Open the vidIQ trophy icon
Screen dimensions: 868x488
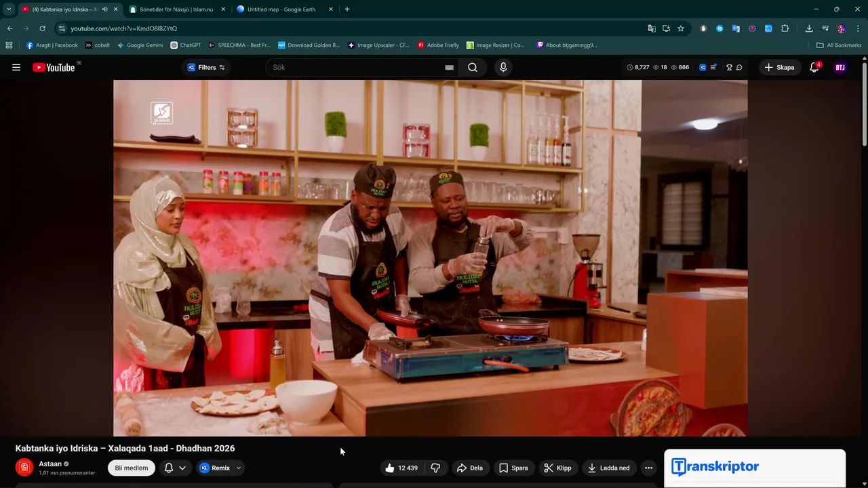click(x=730, y=67)
